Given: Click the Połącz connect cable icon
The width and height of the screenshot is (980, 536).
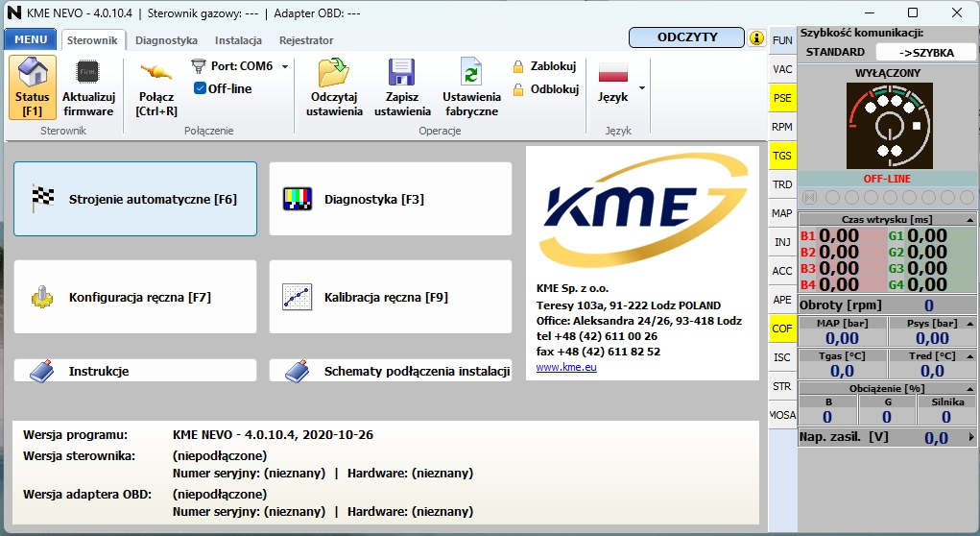Looking at the screenshot, I should click(156, 73).
